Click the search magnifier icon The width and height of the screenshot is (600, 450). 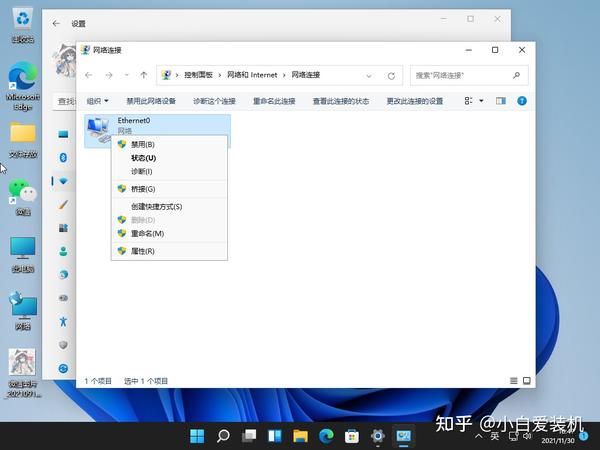tap(516, 75)
